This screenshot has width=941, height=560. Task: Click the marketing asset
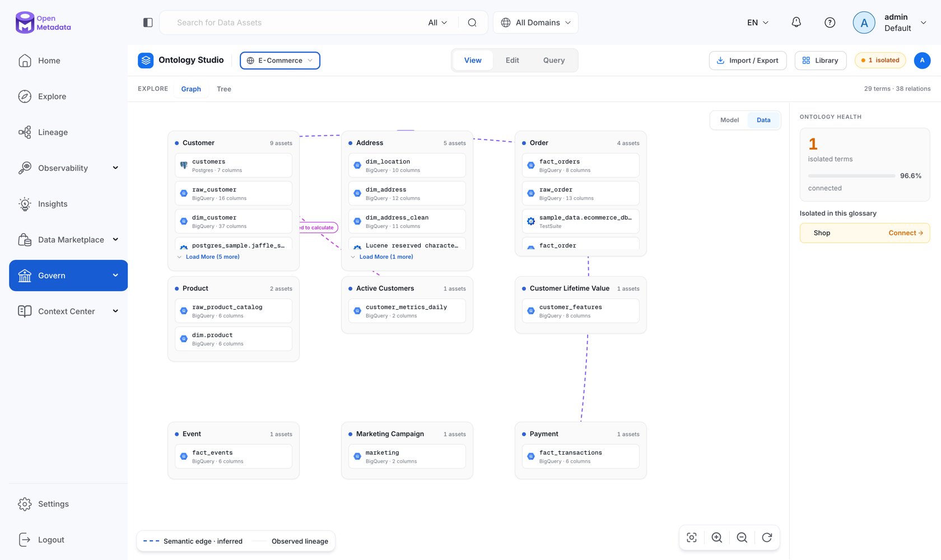pos(407,456)
